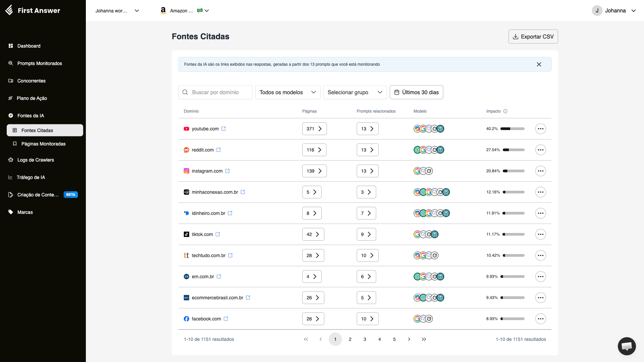This screenshot has height=362, width=644.
Task: Expand the Todos os modelos dropdown
Action: (x=288, y=92)
